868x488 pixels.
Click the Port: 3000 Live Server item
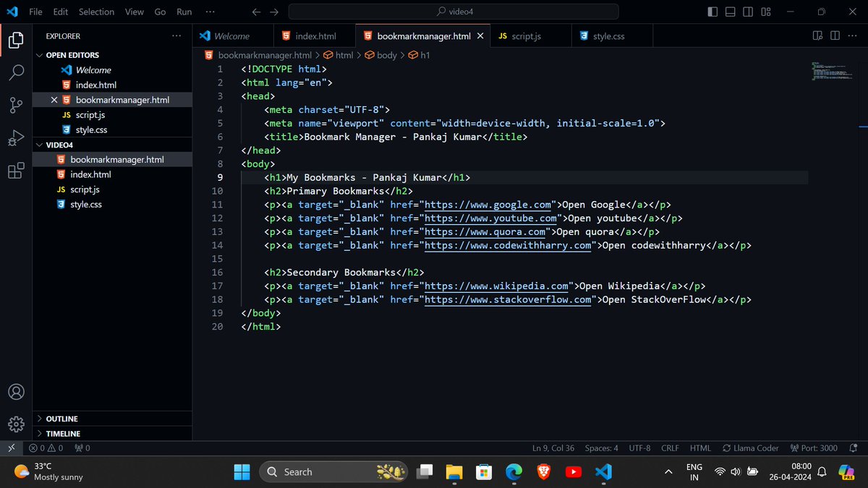[814, 448]
